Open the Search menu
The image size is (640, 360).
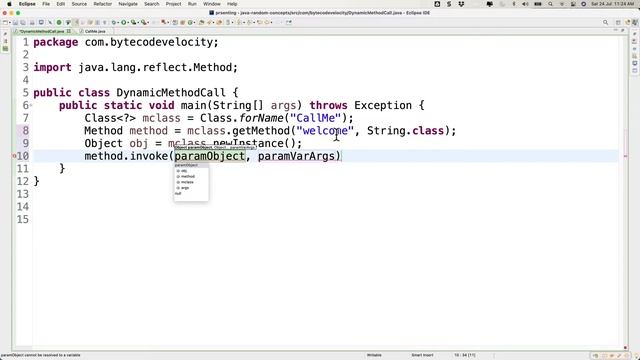coord(151,4)
